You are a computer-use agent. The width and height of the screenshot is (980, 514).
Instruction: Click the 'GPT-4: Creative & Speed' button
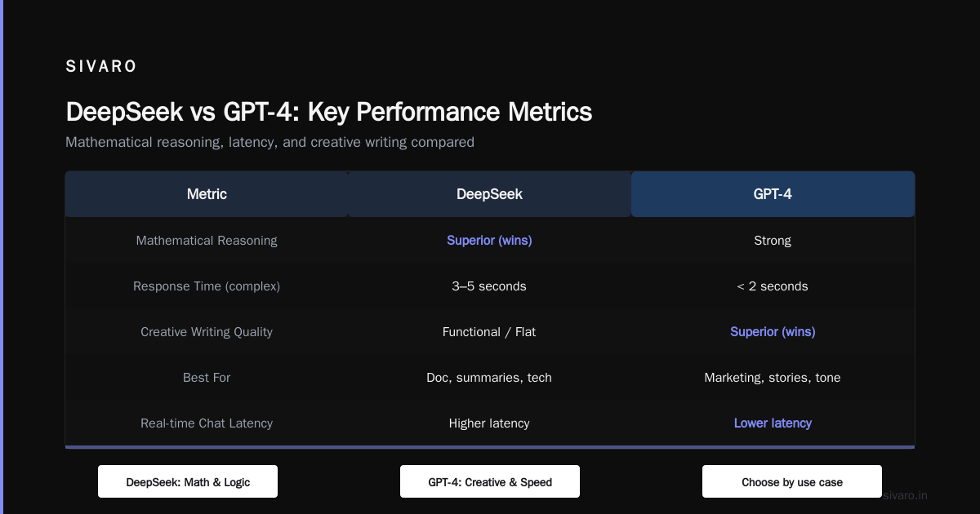(x=490, y=481)
